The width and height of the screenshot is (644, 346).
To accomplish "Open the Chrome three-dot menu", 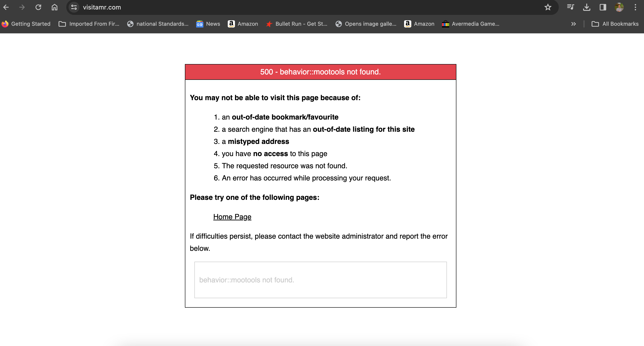I will (x=635, y=7).
